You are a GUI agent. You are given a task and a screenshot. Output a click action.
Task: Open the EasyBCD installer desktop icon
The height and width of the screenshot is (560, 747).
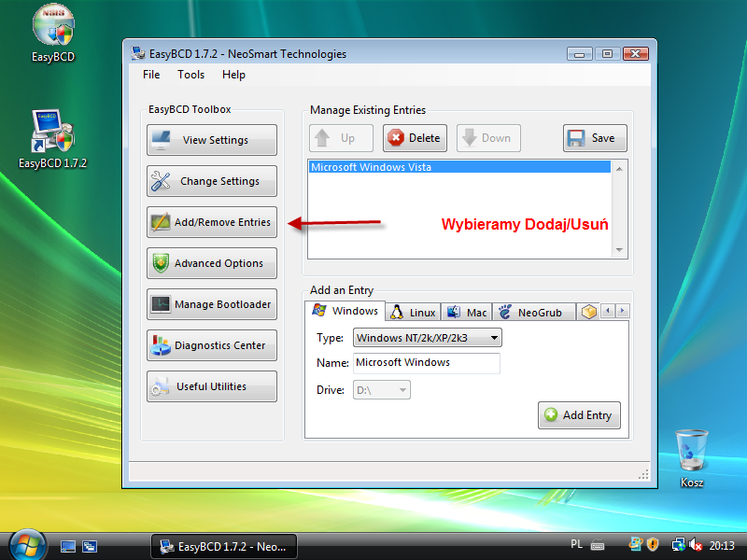[53, 34]
